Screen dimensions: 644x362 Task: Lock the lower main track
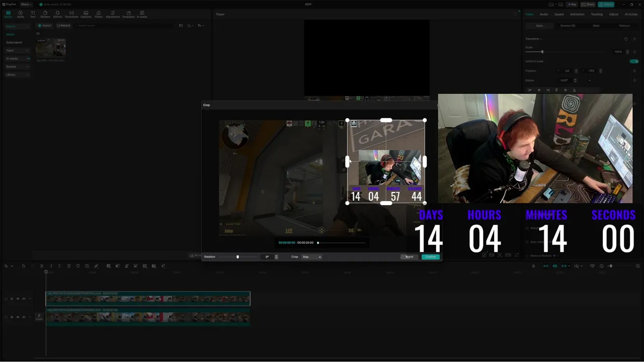click(x=12, y=317)
